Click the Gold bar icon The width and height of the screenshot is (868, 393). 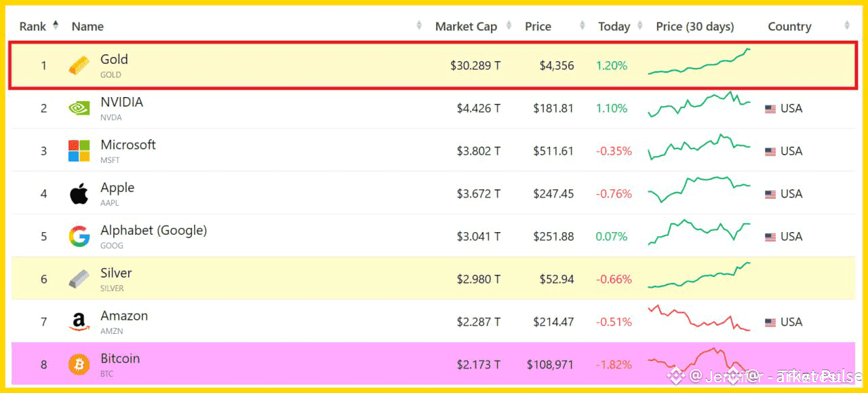tap(79, 66)
